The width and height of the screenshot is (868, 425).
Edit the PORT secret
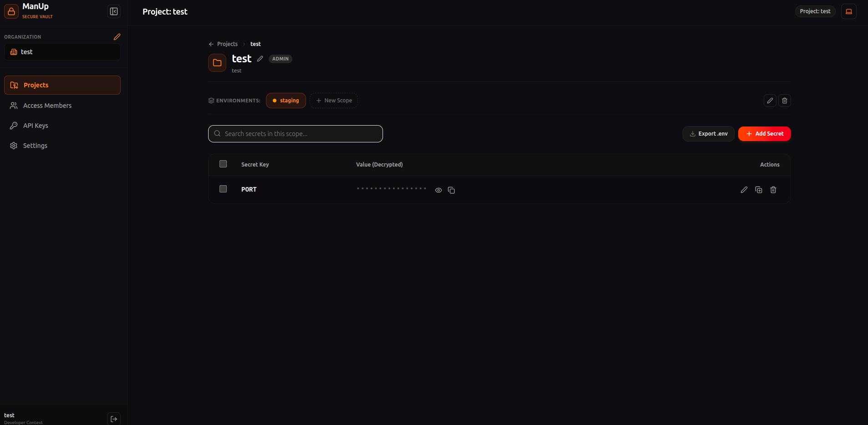744,190
